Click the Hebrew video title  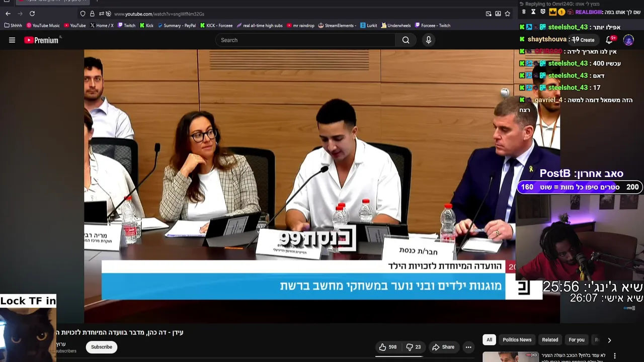pos(120,332)
